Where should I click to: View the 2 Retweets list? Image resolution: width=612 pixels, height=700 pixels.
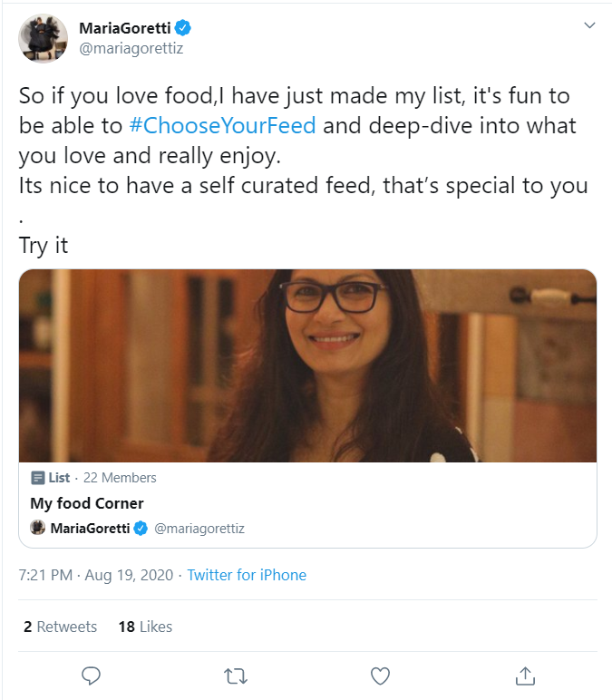60,627
